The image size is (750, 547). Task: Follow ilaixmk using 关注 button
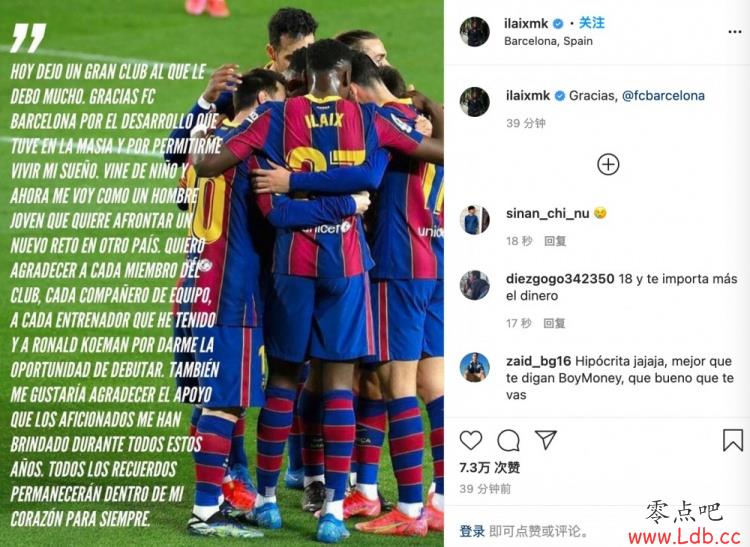[592, 22]
